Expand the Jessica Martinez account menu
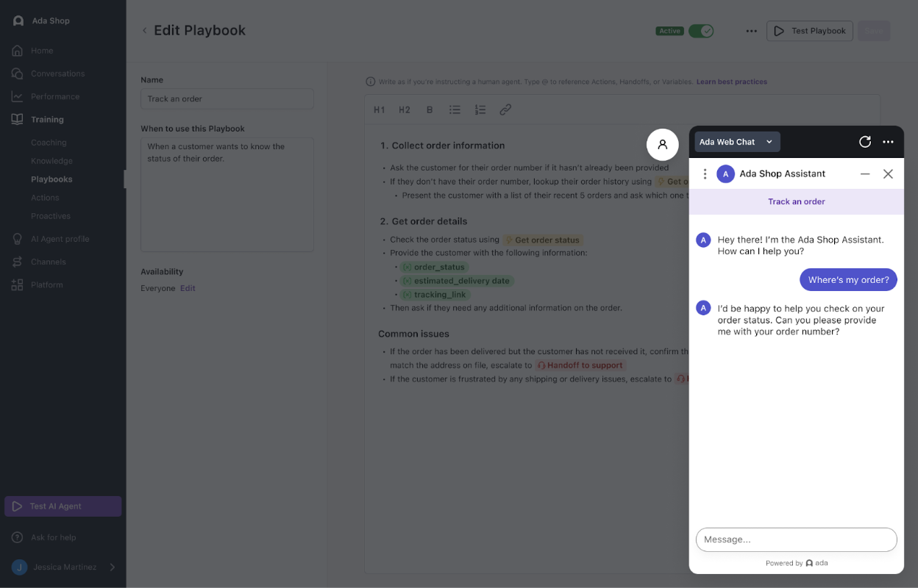The width and height of the screenshot is (918, 588). 113,567
